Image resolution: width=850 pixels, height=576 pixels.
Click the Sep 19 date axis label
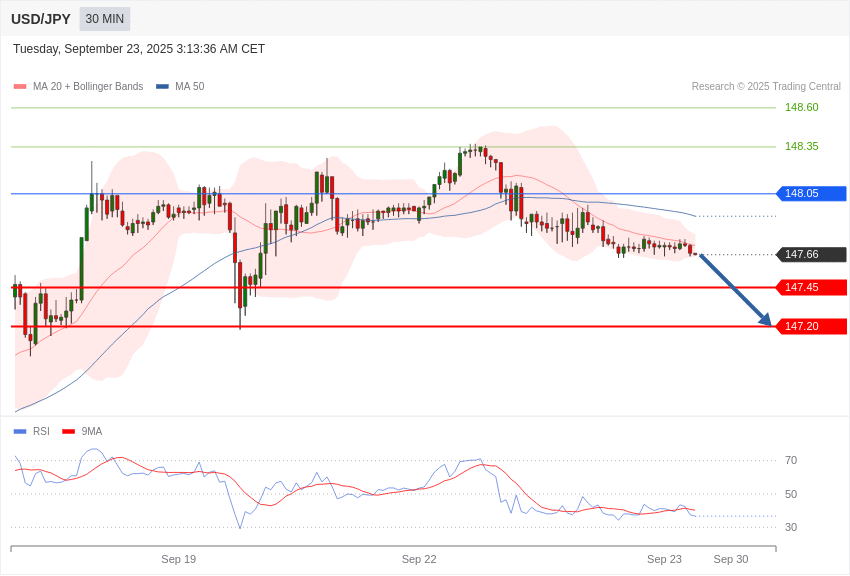point(178,559)
